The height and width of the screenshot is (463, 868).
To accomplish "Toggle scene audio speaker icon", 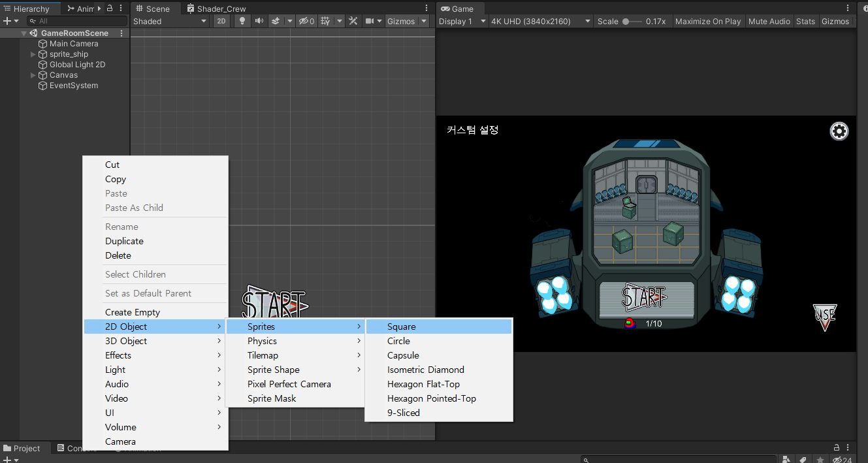I will tap(259, 21).
